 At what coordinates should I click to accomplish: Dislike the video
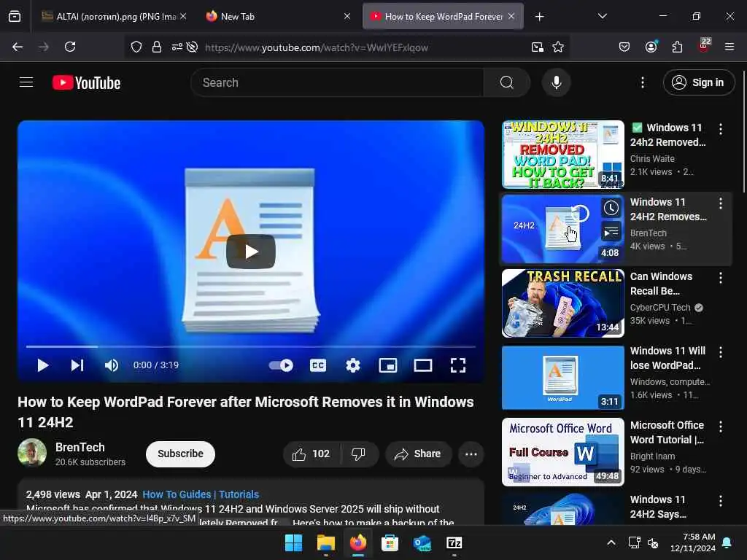click(359, 454)
